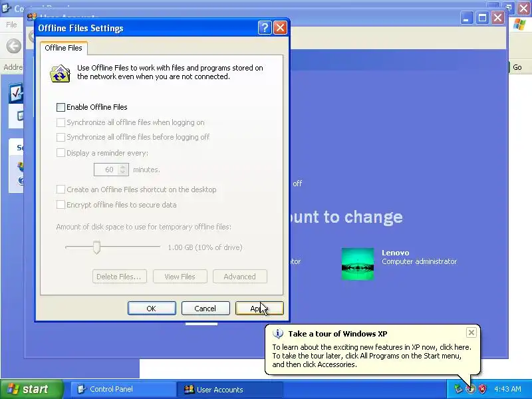532x399 pixels.
Task: Click the Control Panel checkmark sidebar icon
Action: tap(16, 93)
